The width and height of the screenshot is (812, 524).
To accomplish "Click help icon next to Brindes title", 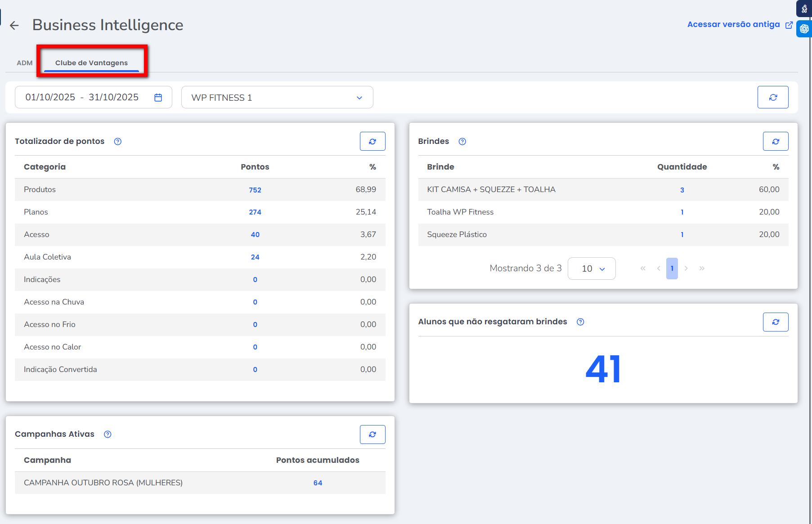I will tap(462, 142).
